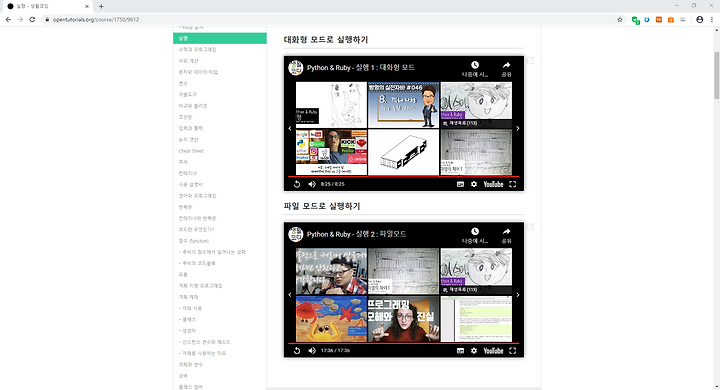Viewport: 720px width, 390px height.
Task: Open playlist thumbnail in 실행 1 video
Action: [476, 105]
